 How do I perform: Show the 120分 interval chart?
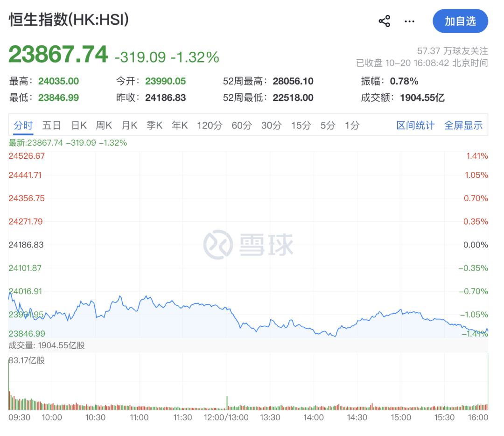pos(210,125)
